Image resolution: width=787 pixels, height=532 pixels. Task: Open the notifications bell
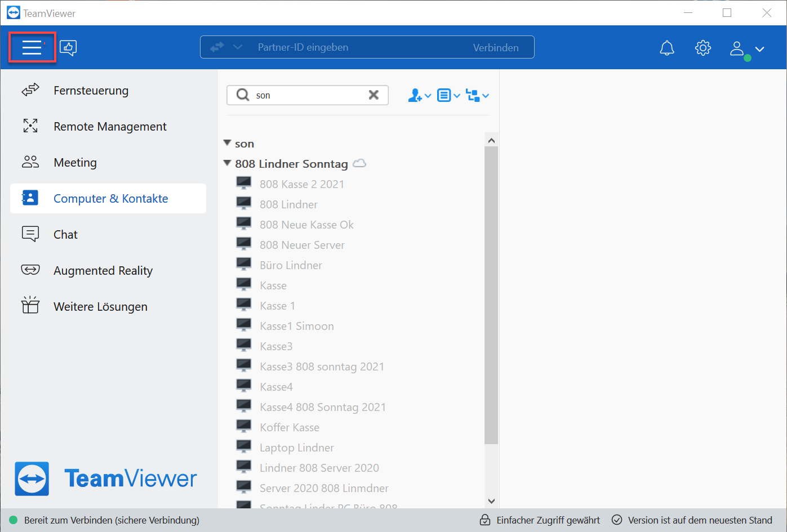(x=666, y=48)
